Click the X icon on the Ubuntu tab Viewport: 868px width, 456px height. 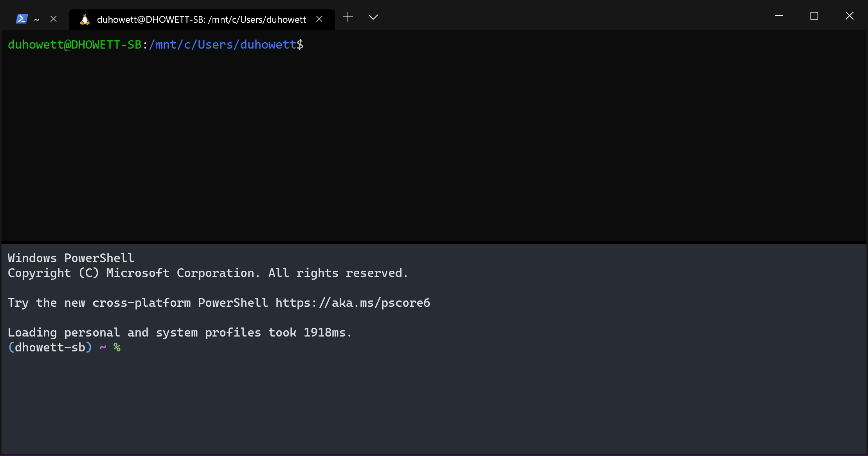tap(320, 19)
